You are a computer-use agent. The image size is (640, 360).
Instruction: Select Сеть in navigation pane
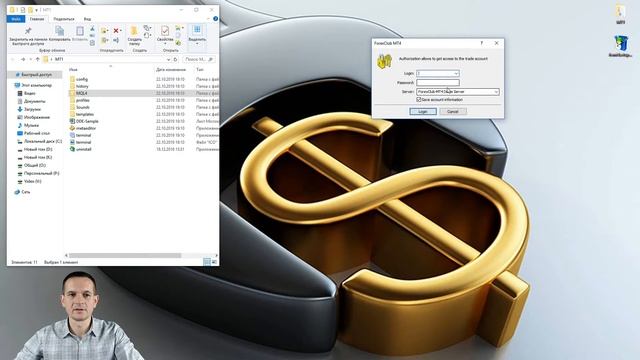pos(22,192)
